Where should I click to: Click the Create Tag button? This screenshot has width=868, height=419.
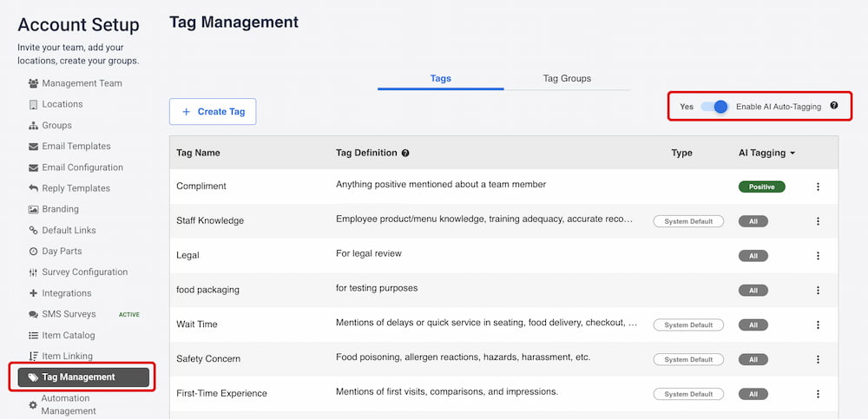point(213,112)
